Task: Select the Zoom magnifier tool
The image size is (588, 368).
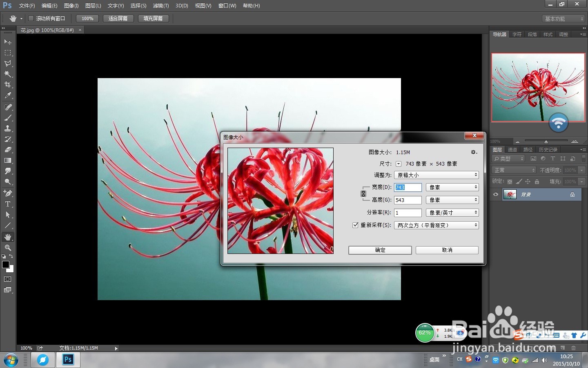Action: (8, 248)
